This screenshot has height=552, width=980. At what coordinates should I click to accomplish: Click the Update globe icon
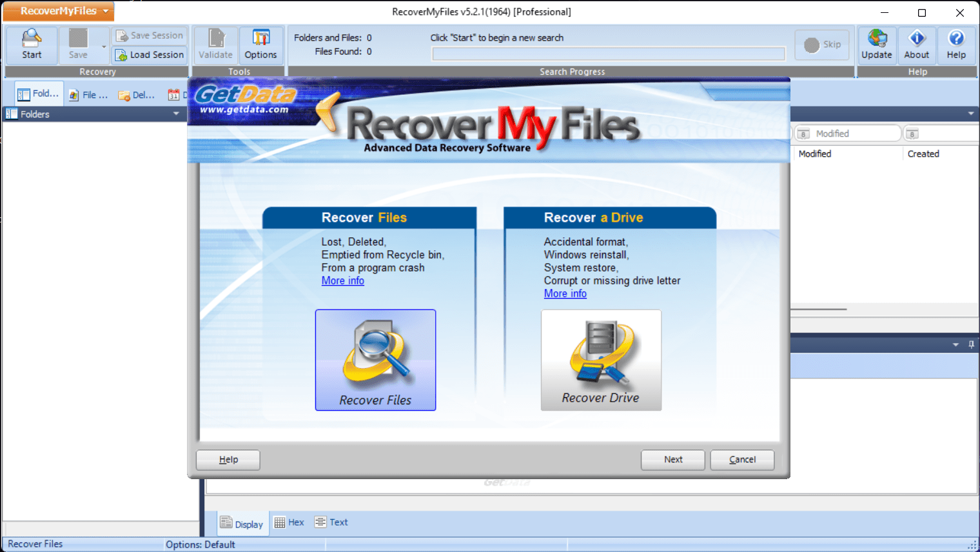tap(877, 44)
